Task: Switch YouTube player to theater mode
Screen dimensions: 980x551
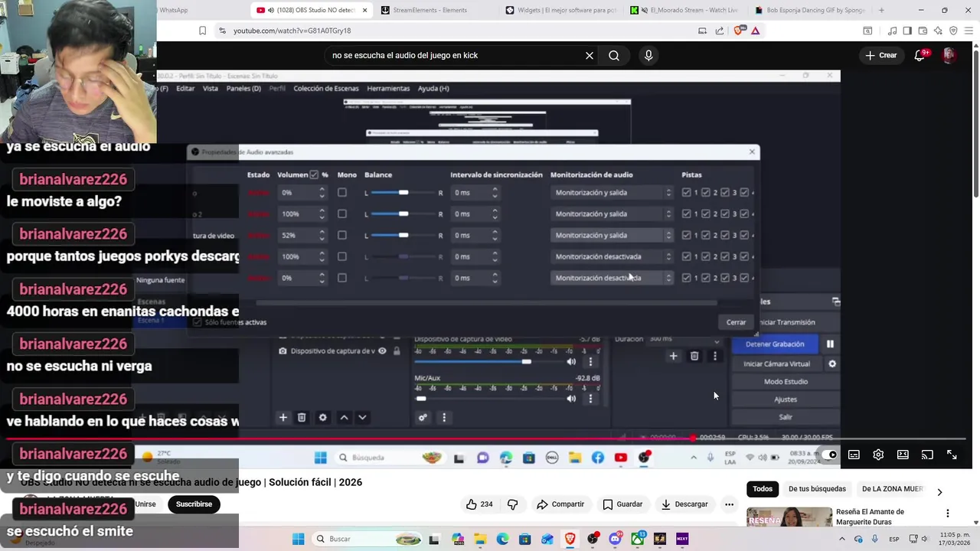Action: [x=903, y=455]
